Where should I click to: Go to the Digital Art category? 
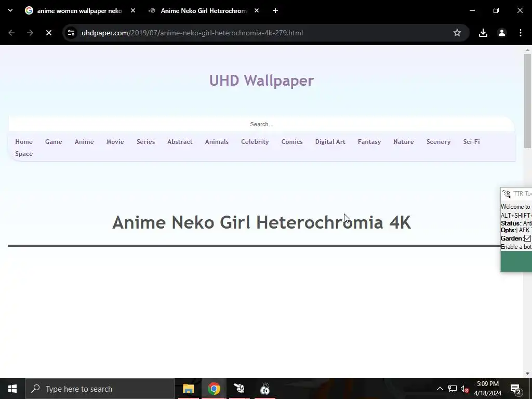[x=330, y=142]
